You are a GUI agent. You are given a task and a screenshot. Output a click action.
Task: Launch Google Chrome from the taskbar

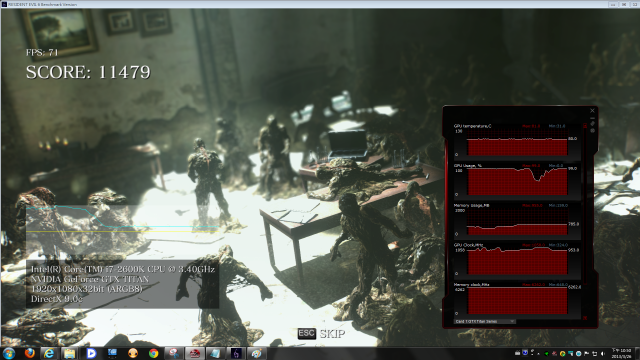point(153,353)
